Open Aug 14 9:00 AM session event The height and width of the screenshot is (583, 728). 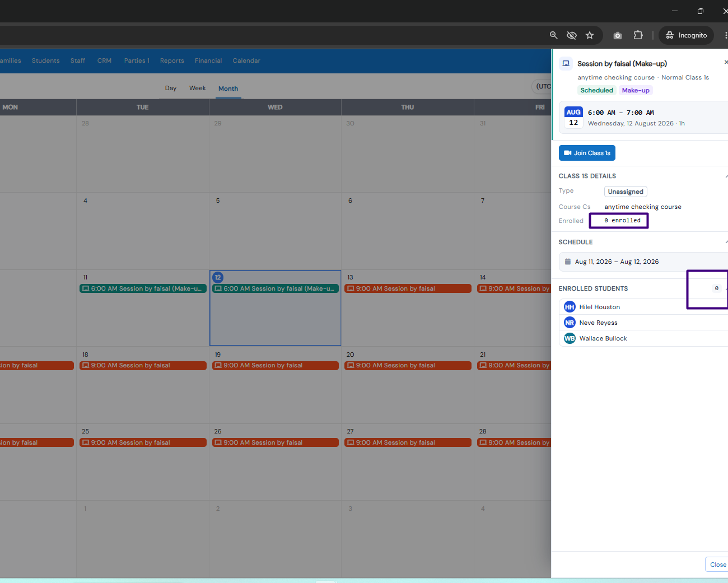coord(514,288)
